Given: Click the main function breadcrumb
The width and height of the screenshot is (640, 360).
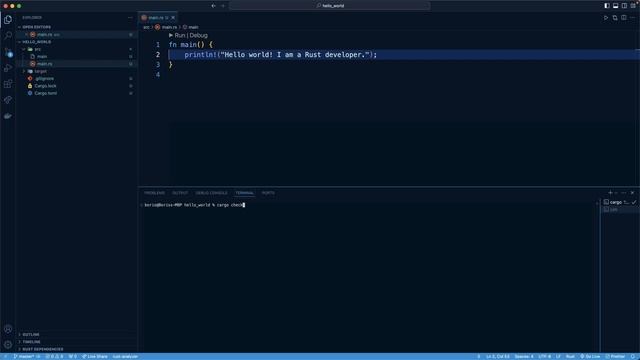Looking at the screenshot, I should (x=191, y=27).
